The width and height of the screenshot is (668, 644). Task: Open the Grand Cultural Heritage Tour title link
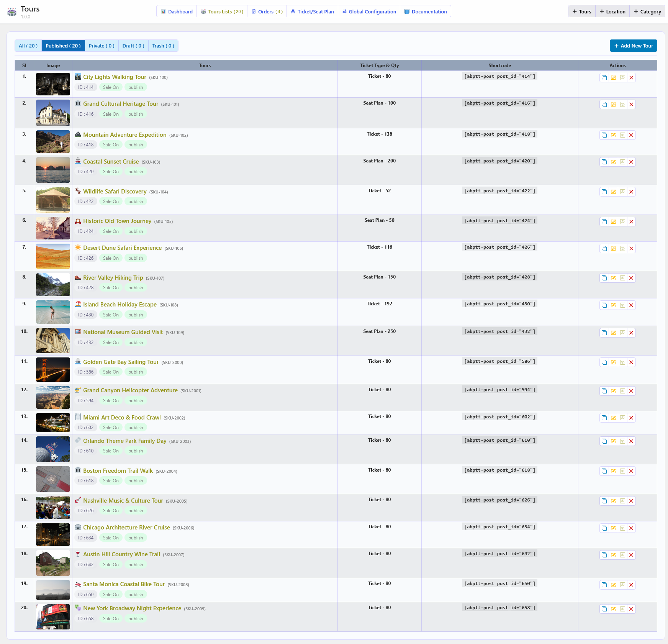(x=121, y=104)
